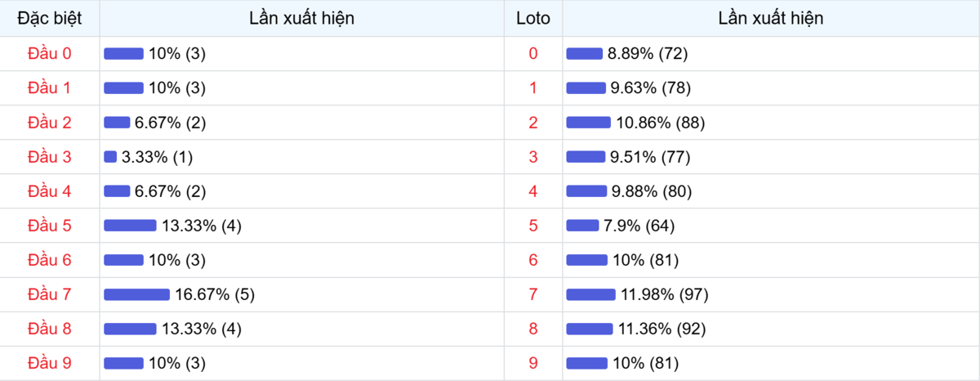This screenshot has width=980, height=381.
Task: Click the 11.36% (92) value text
Action: [x=661, y=329]
